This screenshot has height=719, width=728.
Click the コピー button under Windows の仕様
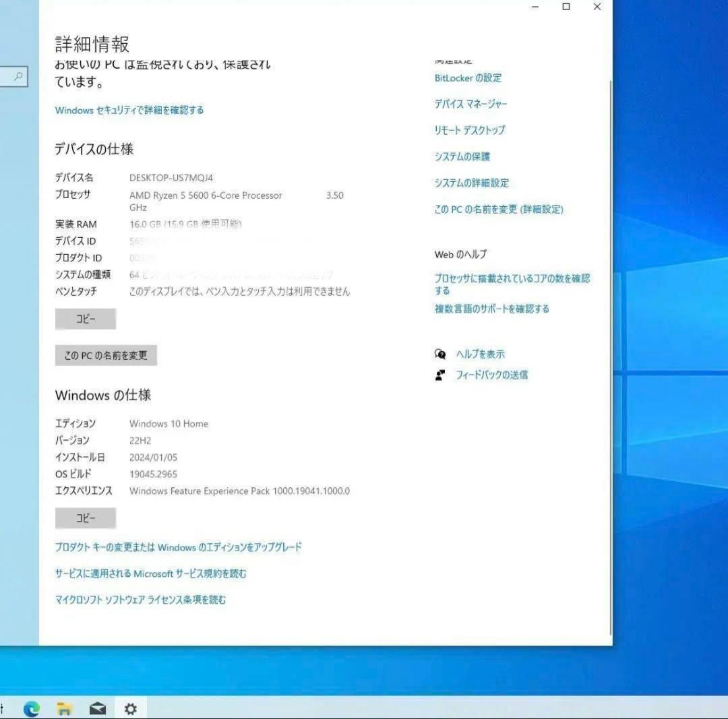(x=85, y=518)
